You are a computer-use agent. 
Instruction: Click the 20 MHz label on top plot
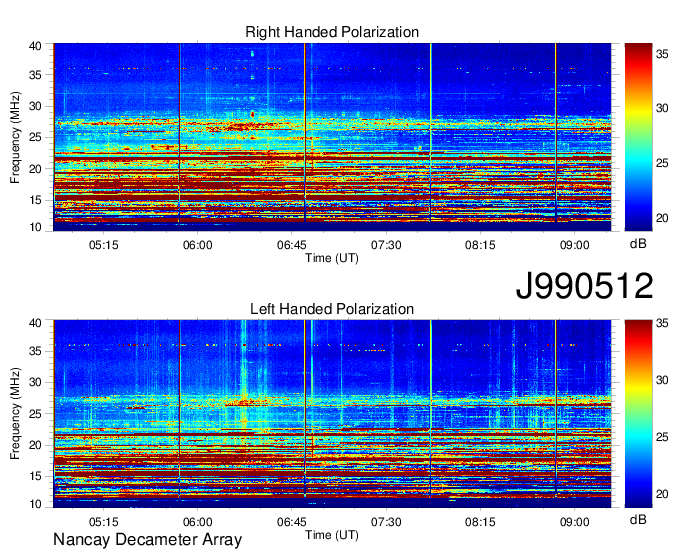point(36,170)
